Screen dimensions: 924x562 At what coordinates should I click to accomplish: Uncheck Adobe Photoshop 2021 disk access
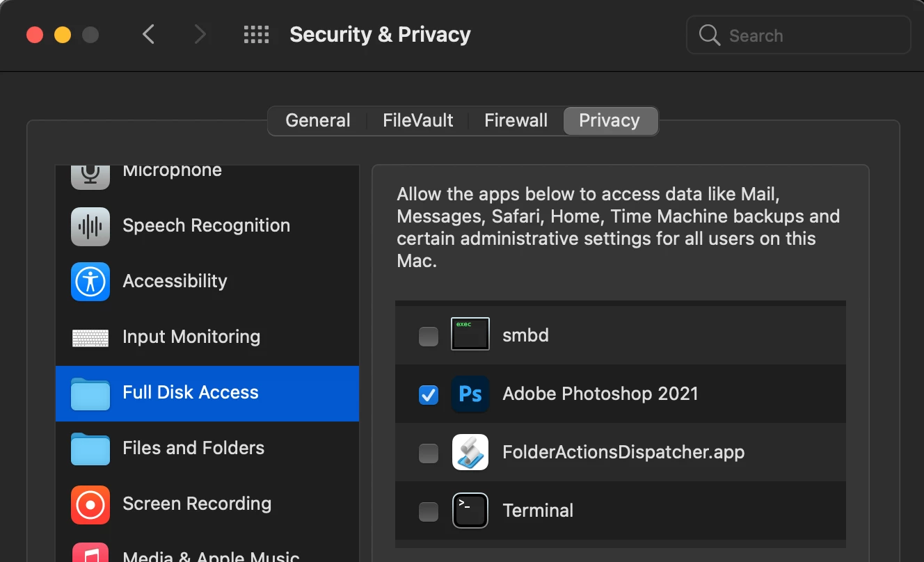[429, 395]
